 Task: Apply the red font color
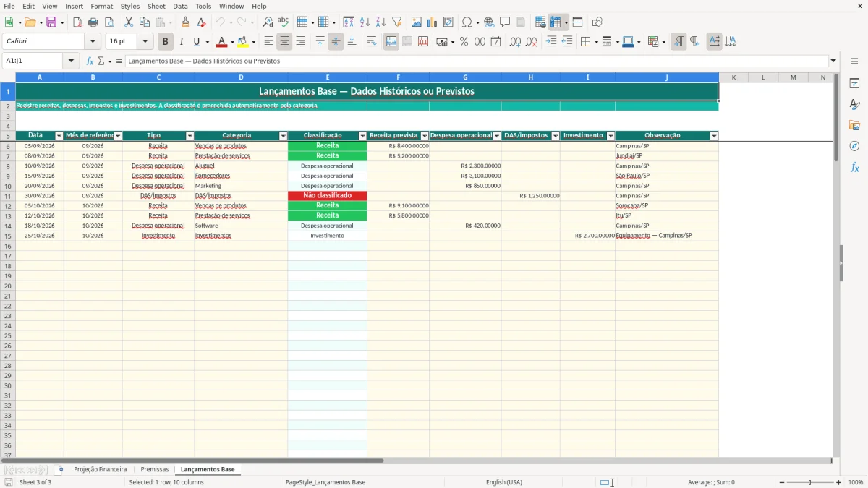click(221, 42)
